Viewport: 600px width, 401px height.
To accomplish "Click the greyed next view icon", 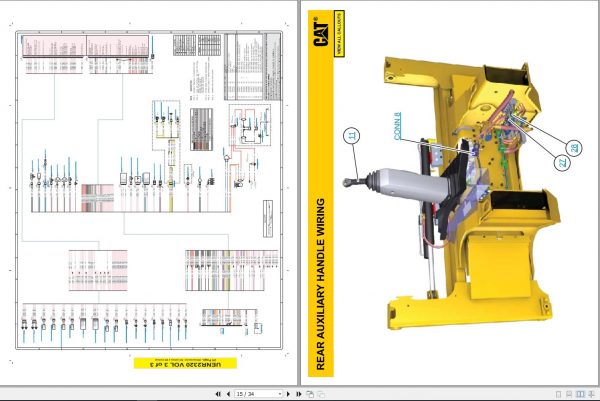I will (x=321, y=394).
